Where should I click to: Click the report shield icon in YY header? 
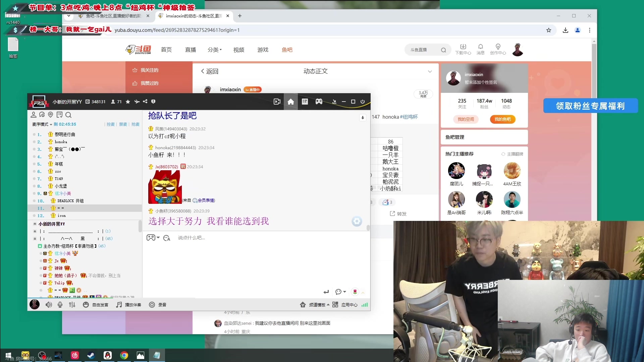153,102
